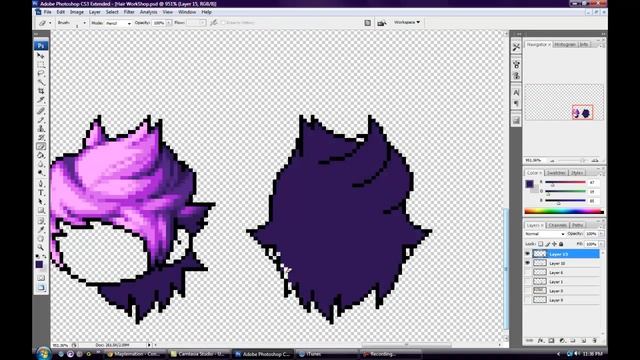Toggle lock transparent pixels
The image size is (640, 360).
coord(540,244)
